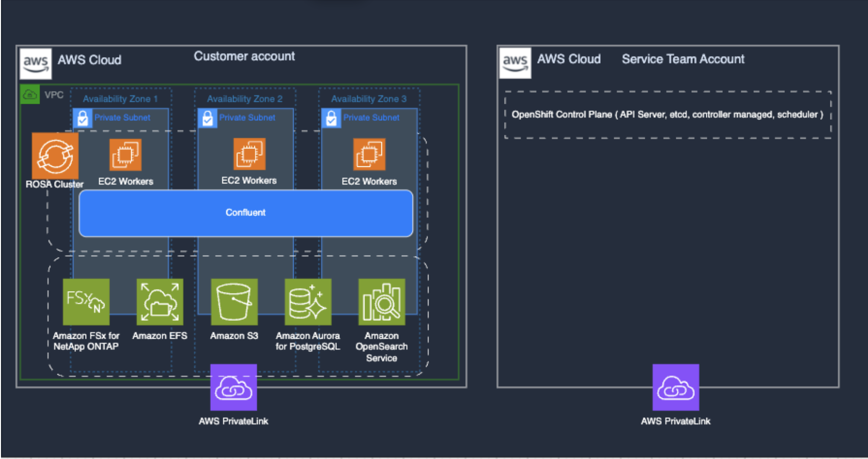Click the AWS logo in Customer account box
The width and height of the screenshot is (868, 459).
pyautogui.click(x=36, y=64)
